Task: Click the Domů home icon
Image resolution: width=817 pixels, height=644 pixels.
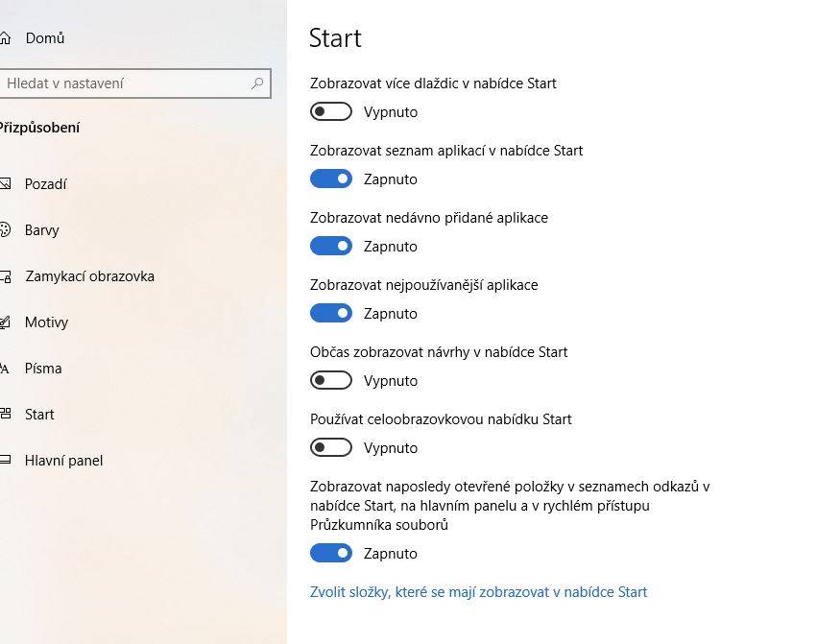Action: click(x=5, y=38)
